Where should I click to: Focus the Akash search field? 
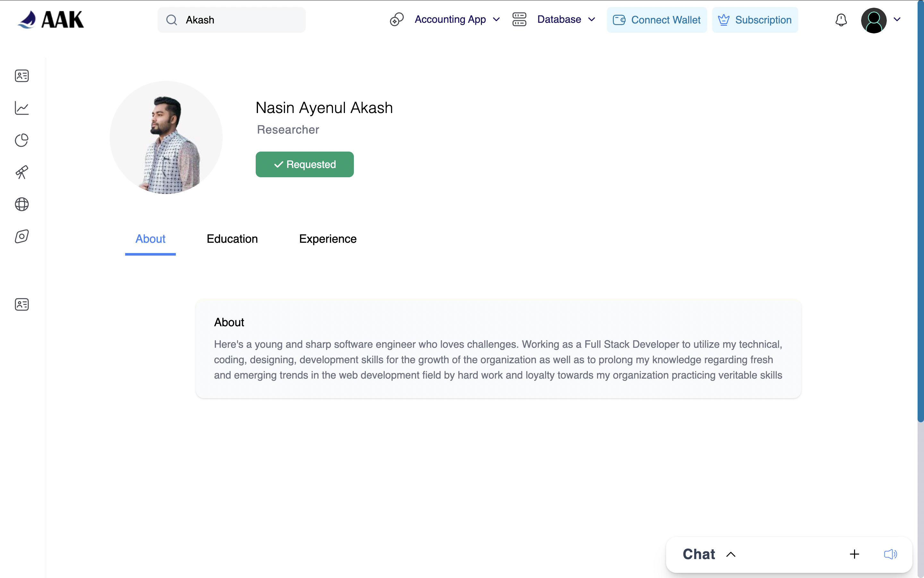point(231,20)
